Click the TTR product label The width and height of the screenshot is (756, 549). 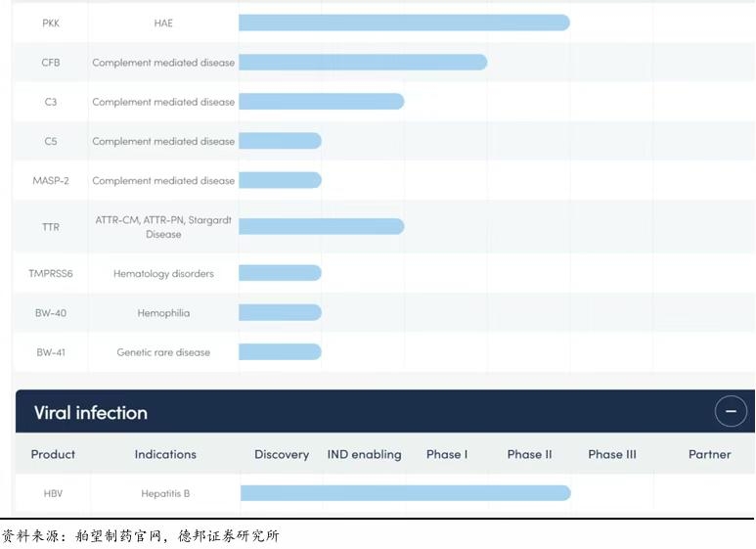click(x=51, y=227)
